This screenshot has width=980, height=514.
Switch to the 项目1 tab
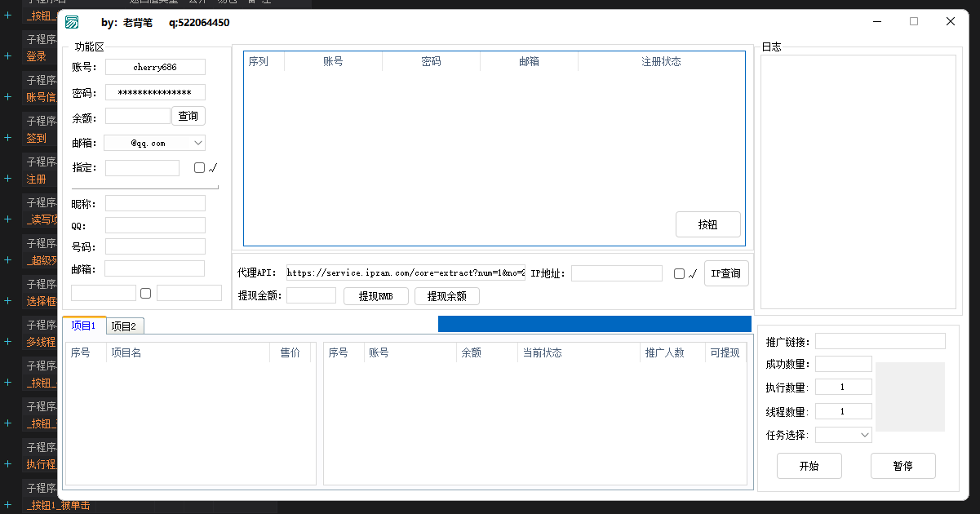[x=84, y=326]
